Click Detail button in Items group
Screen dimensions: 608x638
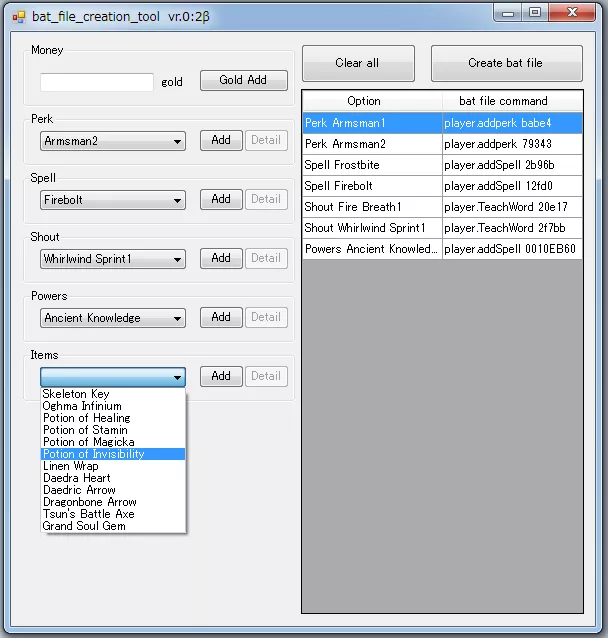pyautogui.click(x=266, y=376)
